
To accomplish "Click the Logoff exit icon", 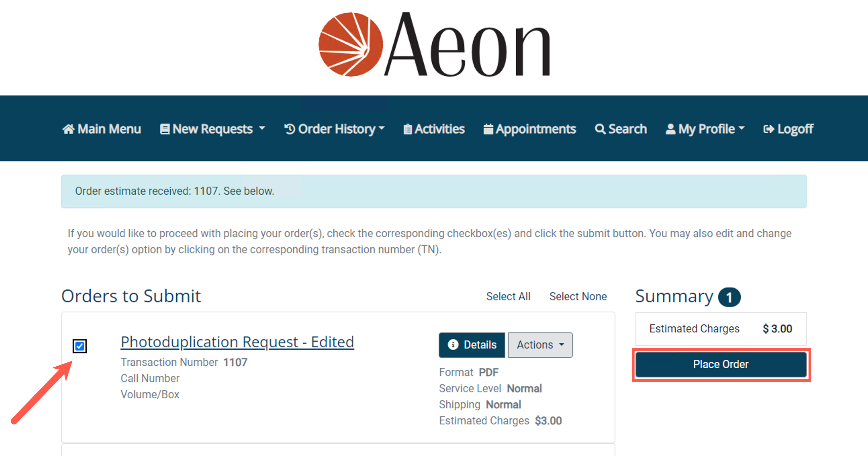I will [769, 129].
